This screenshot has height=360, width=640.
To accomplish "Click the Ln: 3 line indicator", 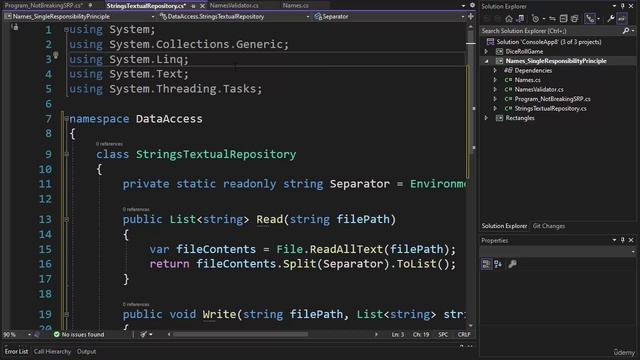I will (398, 335).
